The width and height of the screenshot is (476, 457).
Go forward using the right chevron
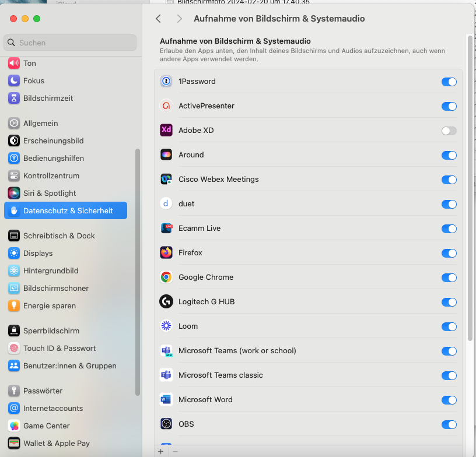[180, 19]
